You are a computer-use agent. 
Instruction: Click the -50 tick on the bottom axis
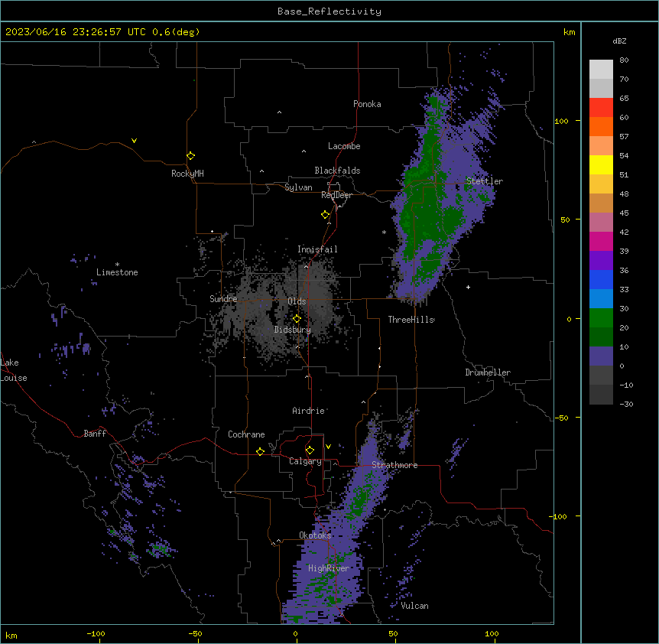click(x=195, y=633)
